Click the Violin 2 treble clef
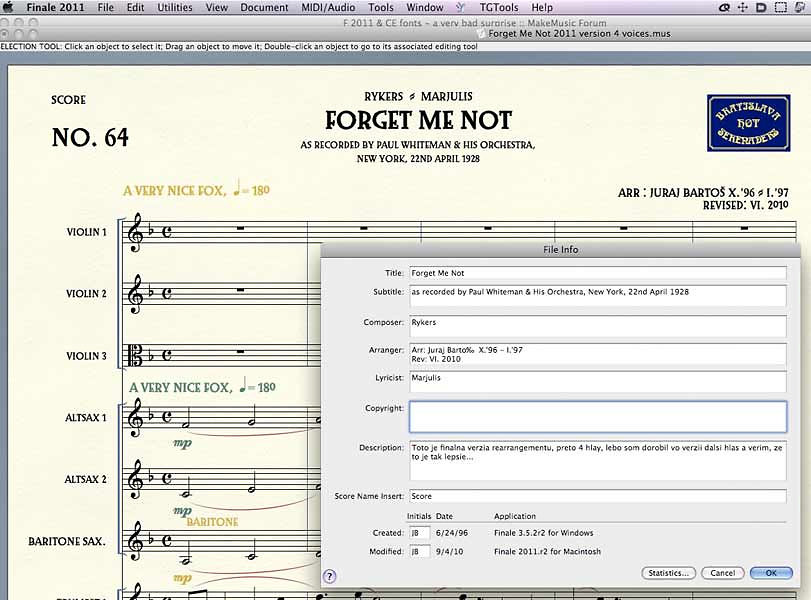This screenshot has height=600, width=811. (x=135, y=294)
